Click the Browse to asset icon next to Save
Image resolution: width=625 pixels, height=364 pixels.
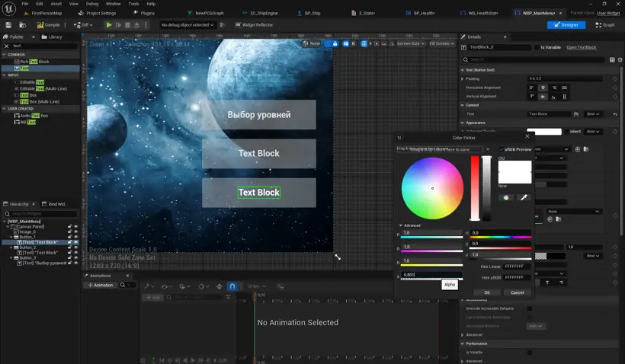coord(23,25)
